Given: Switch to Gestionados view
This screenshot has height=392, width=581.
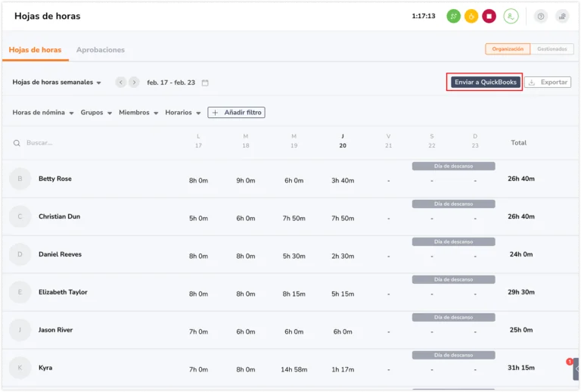Looking at the screenshot, I should click(x=551, y=49).
